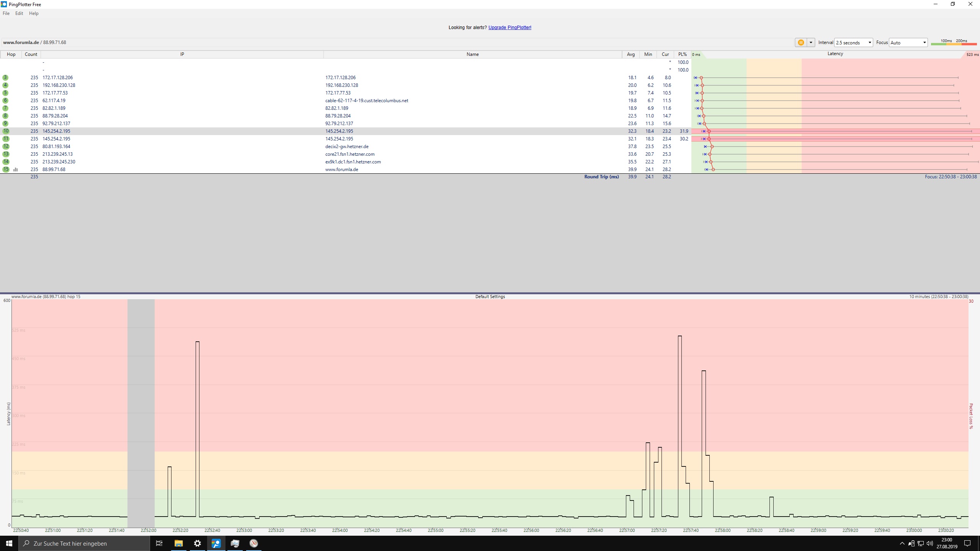Click the Focus: 22:50:38 - 23:00:38 label

pyautogui.click(x=951, y=177)
